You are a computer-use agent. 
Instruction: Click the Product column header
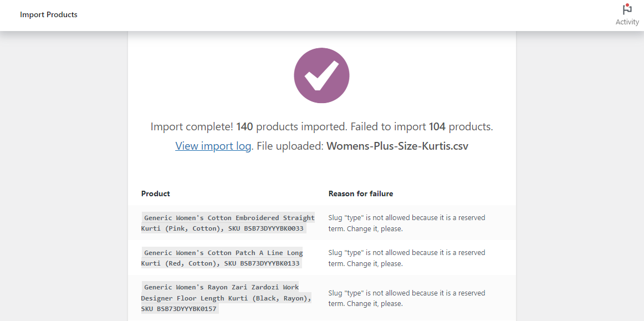click(x=156, y=193)
